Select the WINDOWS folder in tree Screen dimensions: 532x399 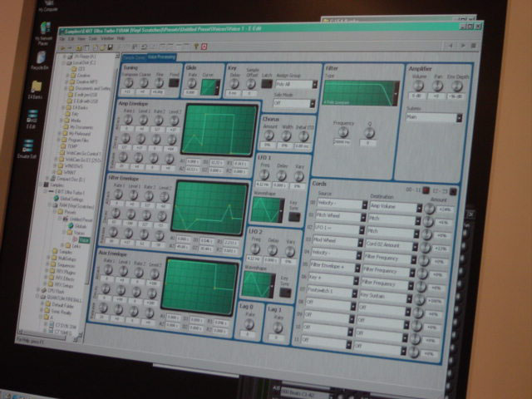coord(69,166)
